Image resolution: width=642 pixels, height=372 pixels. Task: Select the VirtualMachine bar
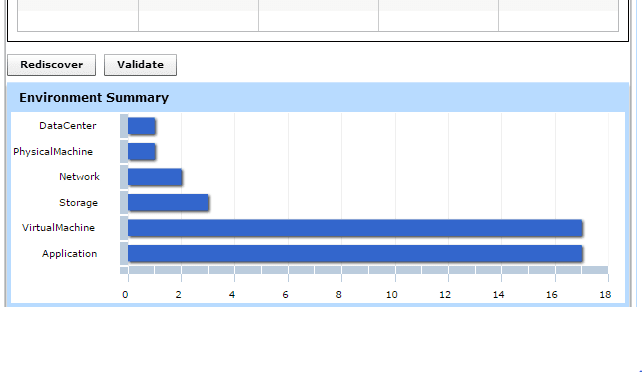pos(355,228)
